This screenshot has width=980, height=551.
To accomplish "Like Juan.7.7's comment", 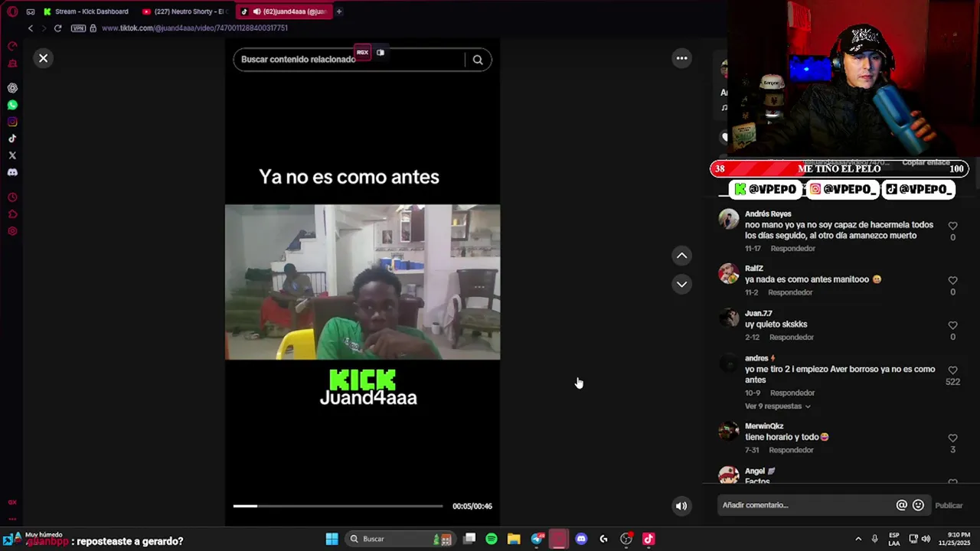I will [x=952, y=325].
